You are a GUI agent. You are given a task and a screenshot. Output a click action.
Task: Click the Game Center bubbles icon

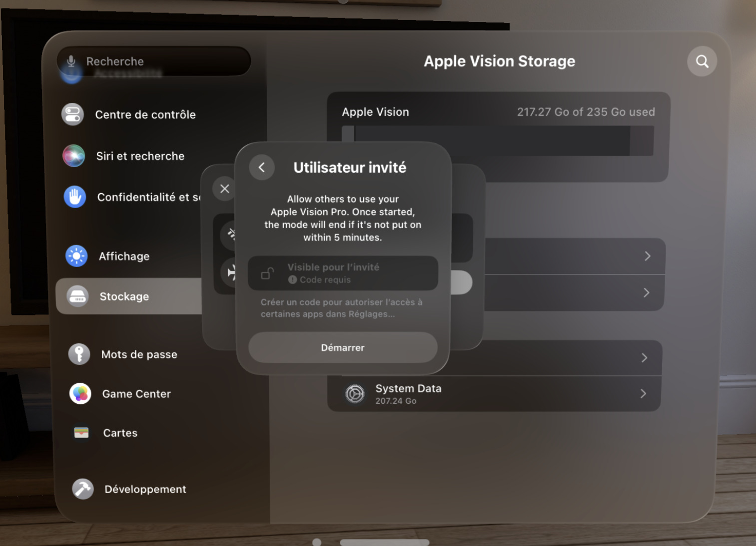click(x=80, y=394)
